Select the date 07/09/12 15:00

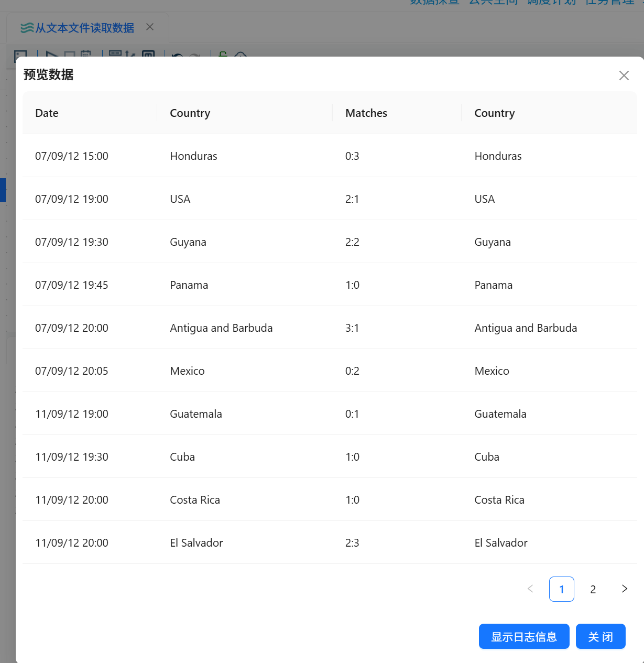tap(72, 156)
